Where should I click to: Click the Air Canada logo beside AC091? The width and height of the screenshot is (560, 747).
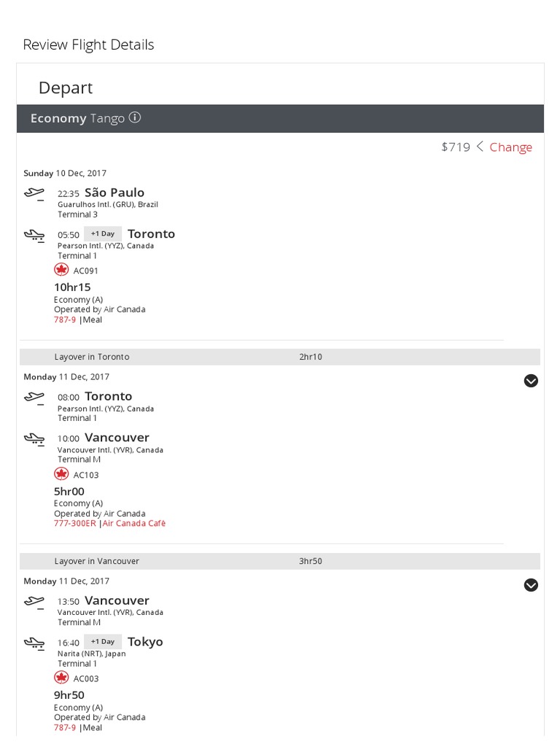(62, 270)
